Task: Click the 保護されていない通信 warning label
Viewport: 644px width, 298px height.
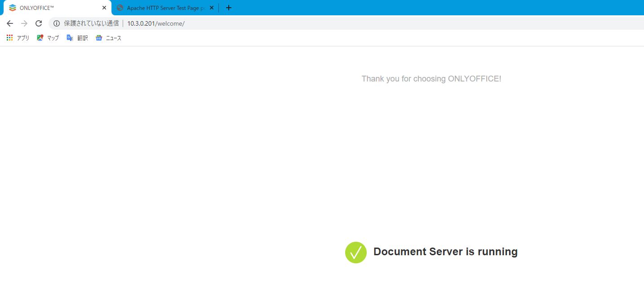Action: (x=92, y=23)
